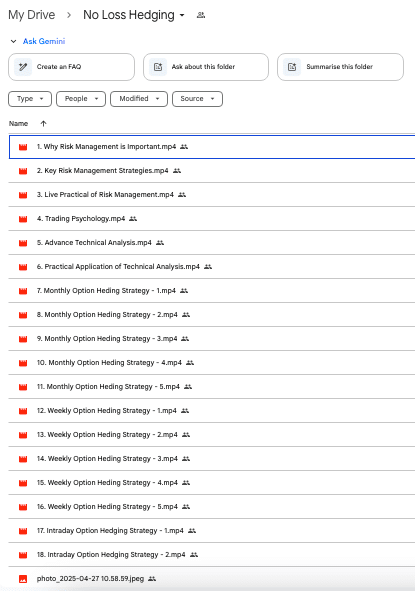Image resolution: width=415 pixels, height=591 pixels.
Task: Select 17. Intraday Option Hedging Strategy - 1.mp4
Action: pyautogui.click(x=211, y=531)
